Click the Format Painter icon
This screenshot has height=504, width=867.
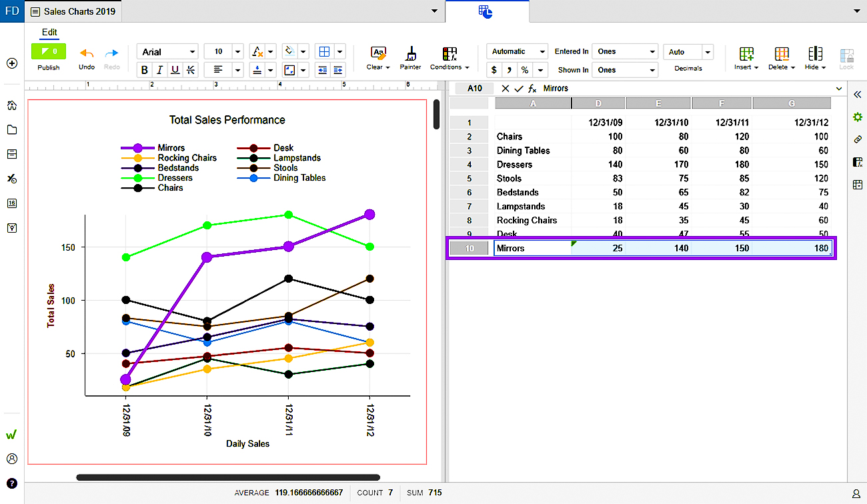(410, 54)
